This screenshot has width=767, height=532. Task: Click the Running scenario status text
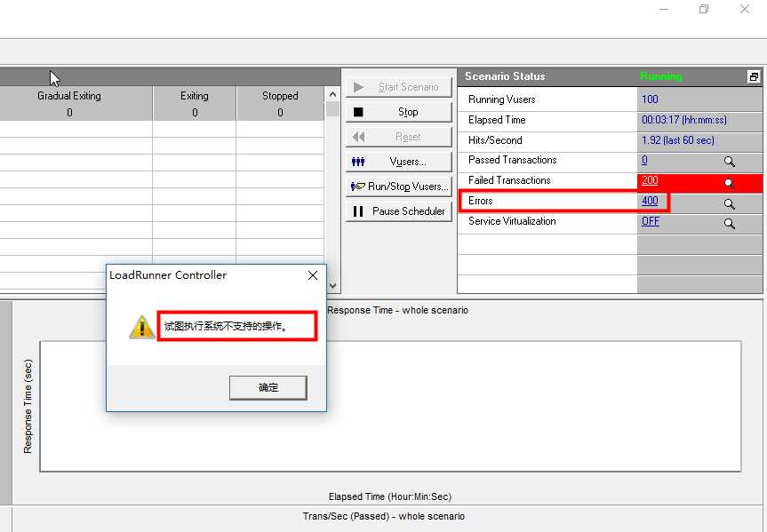coord(661,76)
